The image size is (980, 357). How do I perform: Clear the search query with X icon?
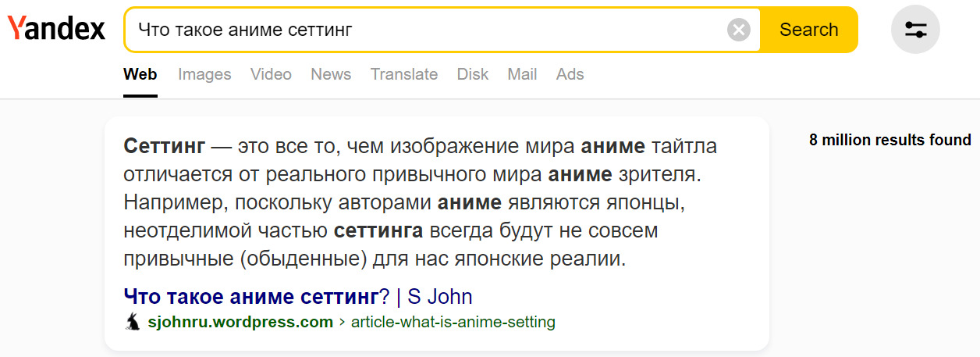click(738, 30)
